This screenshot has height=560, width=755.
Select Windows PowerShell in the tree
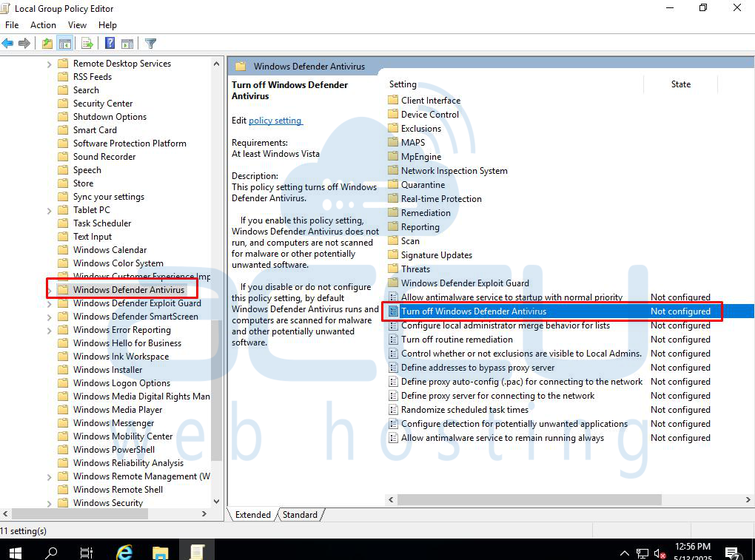(114, 450)
